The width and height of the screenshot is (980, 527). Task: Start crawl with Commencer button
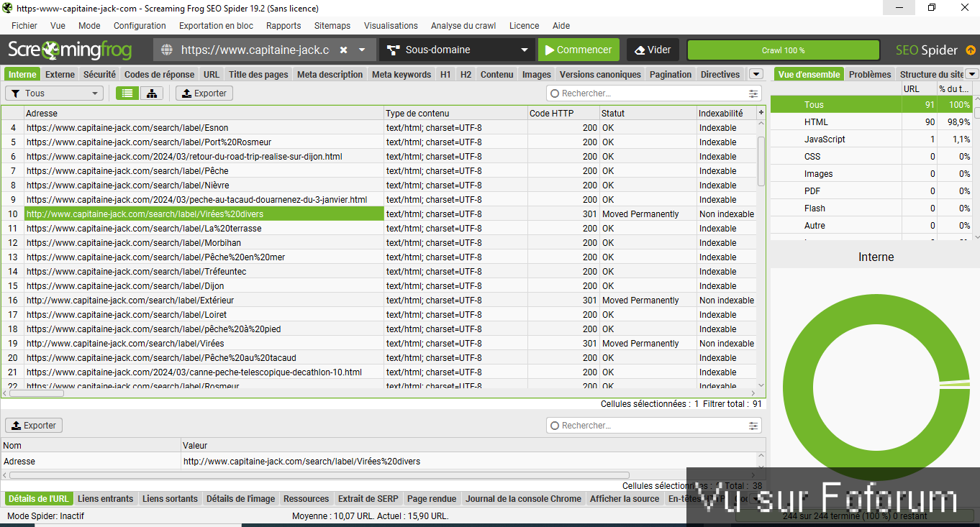[579, 50]
